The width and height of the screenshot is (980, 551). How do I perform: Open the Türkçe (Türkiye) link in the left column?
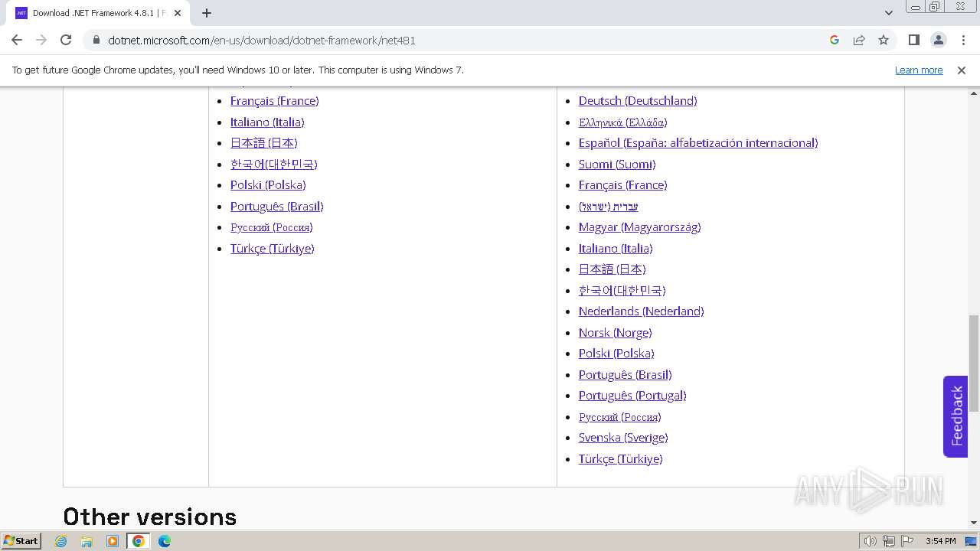[x=272, y=248]
